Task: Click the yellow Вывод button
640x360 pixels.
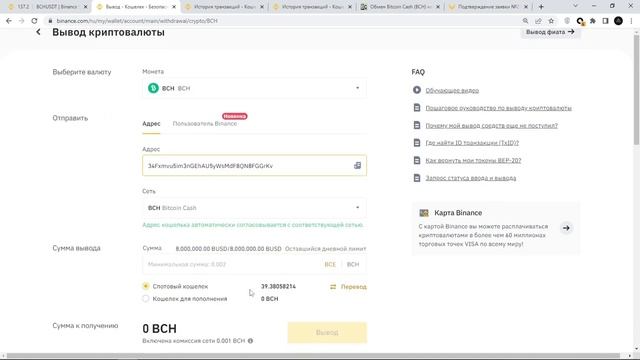Action: 327,333
